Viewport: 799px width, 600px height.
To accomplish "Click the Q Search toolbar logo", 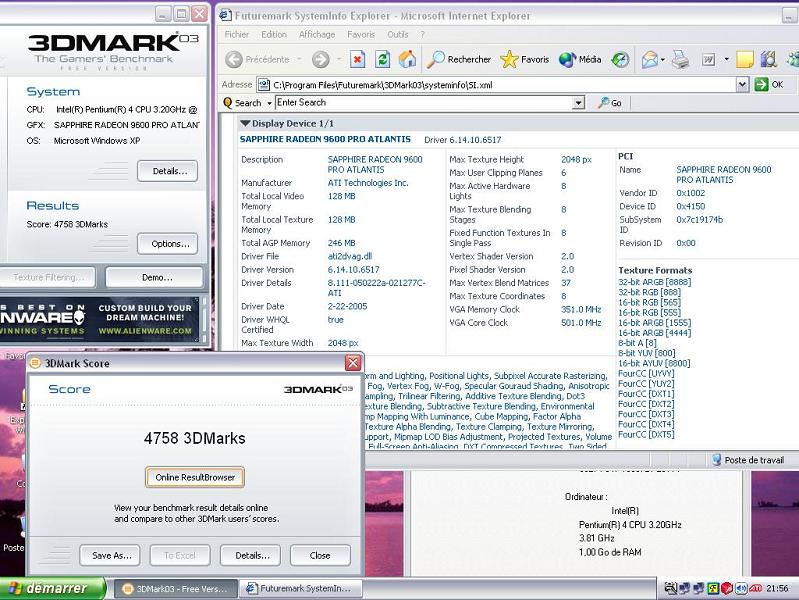I will (228, 103).
